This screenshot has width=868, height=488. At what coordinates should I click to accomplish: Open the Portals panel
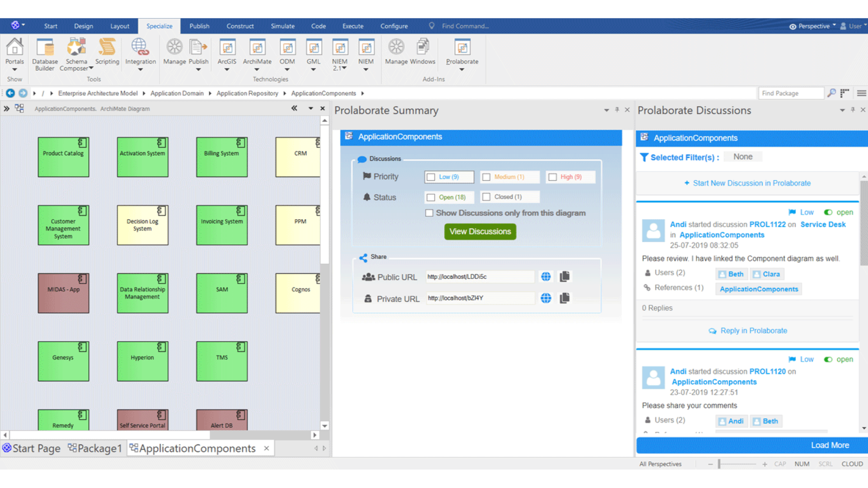point(14,52)
